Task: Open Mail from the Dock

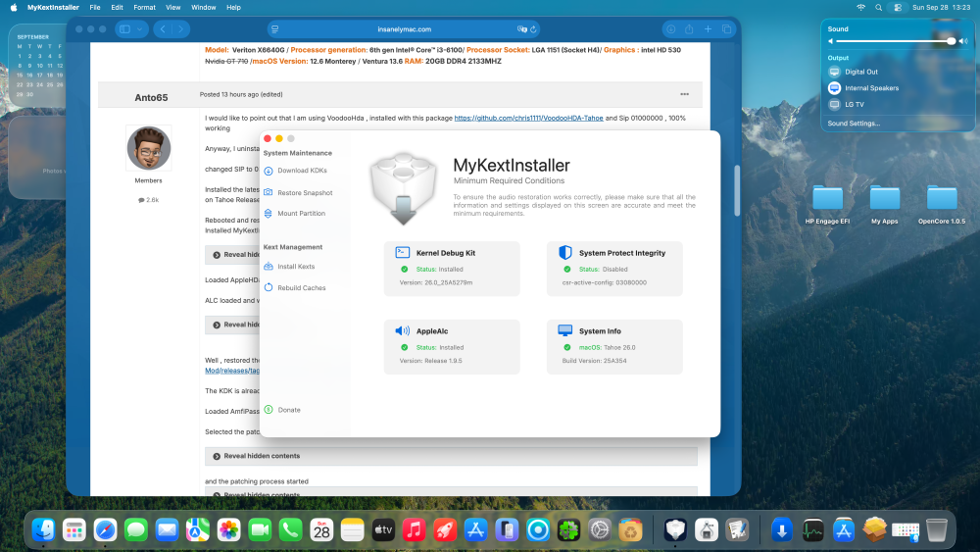Action: 167,530
